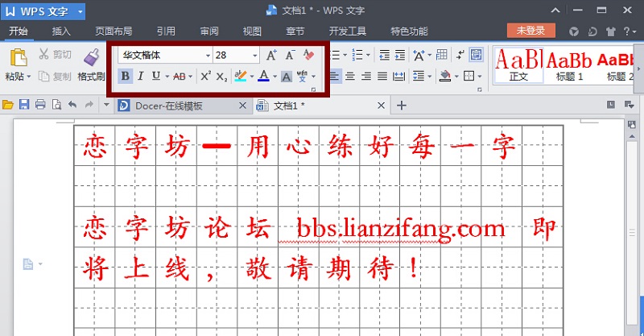Image resolution: width=644 pixels, height=336 pixels.
Task: Expand the phonetic guide dropdown arrow
Action: [313, 77]
